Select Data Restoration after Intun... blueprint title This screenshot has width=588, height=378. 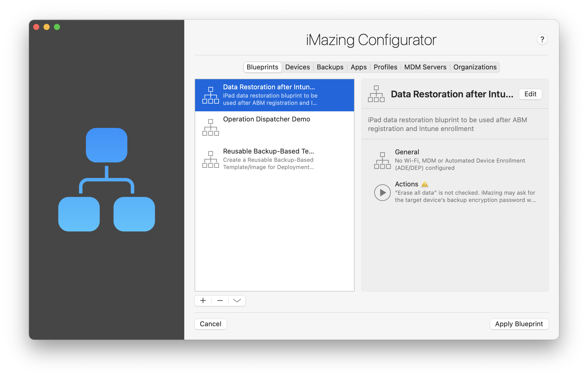(x=269, y=87)
